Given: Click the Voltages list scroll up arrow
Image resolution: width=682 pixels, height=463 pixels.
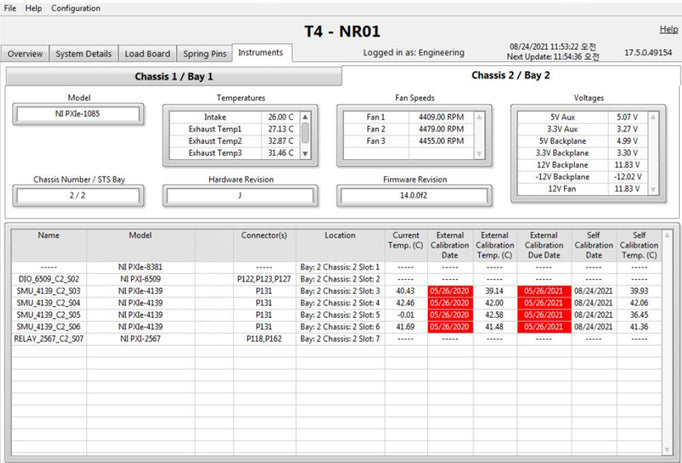Looking at the screenshot, I should 653,117.
